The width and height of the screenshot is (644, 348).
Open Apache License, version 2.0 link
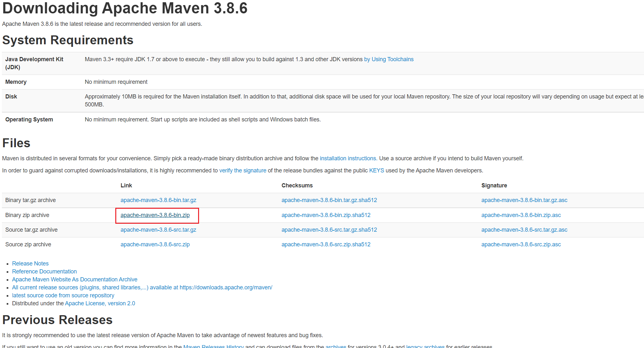100,303
